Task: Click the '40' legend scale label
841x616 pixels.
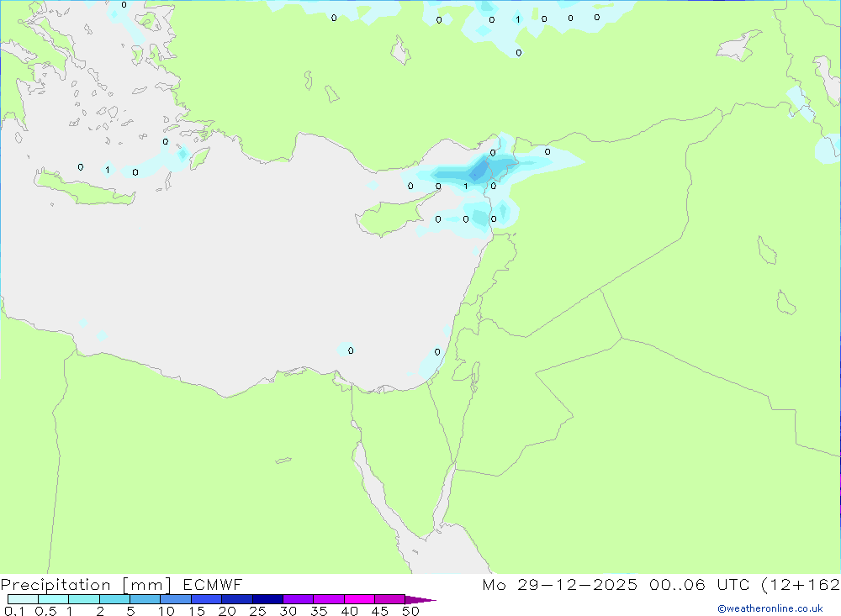Action: [x=350, y=611]
